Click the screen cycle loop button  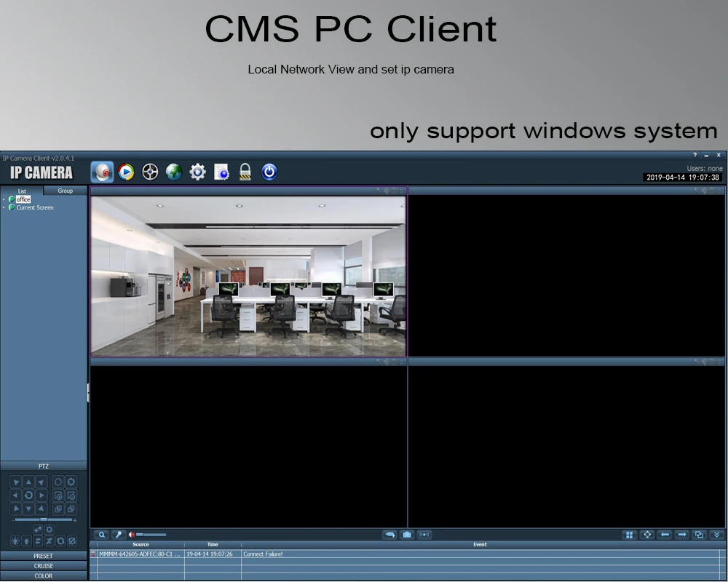point(699,535)
